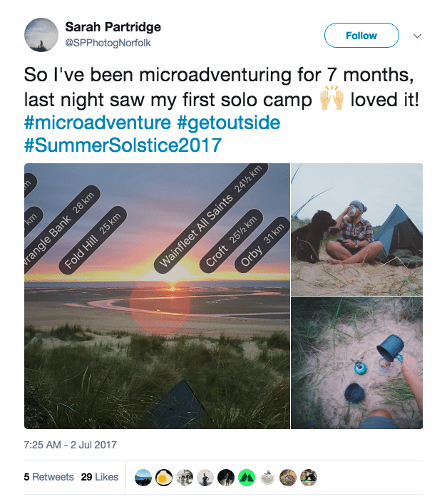Click Sarah Partridge's profile avatar
This screenshot has height=504, width=442.
[x=41, y=35]
